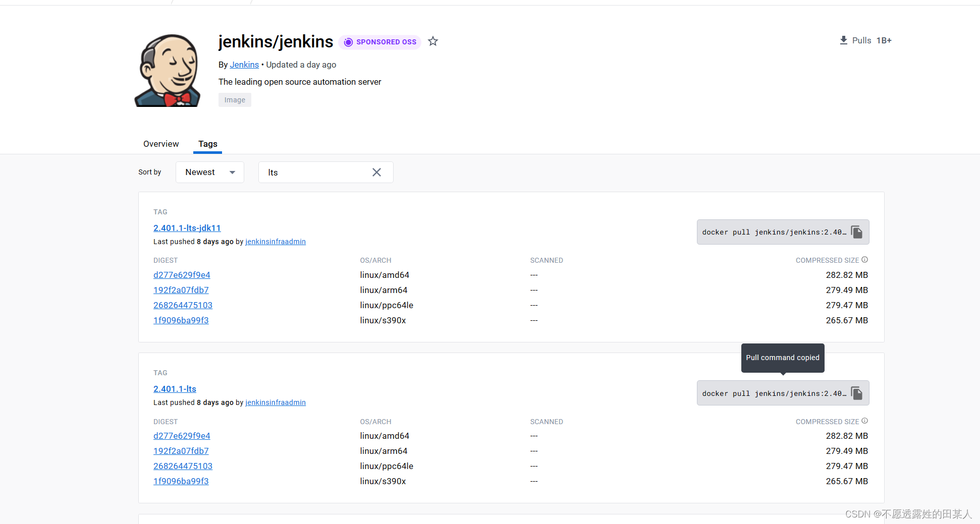Open the Jenkins publisher link
Viewport: 980px width, 524px height.
(244, 65)
